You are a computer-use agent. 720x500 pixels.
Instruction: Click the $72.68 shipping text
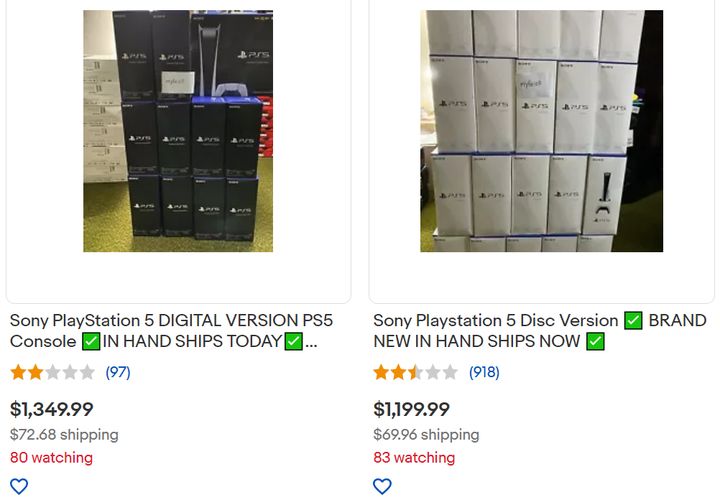pyautogui.click(x=64, y=435)
